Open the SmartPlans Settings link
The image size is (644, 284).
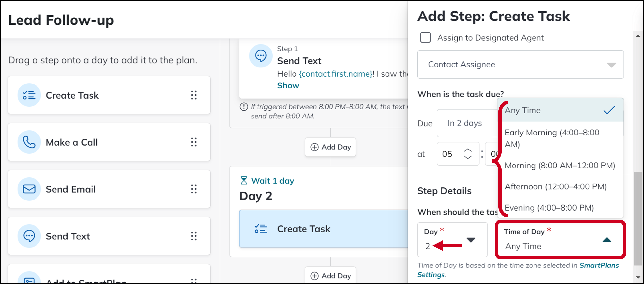pyautogui.click(x=518, y=270)
